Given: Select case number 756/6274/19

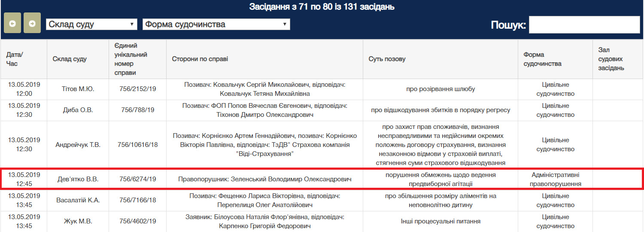Looking at the screenshot, I should pyautogui.click(x=138, y=179).
